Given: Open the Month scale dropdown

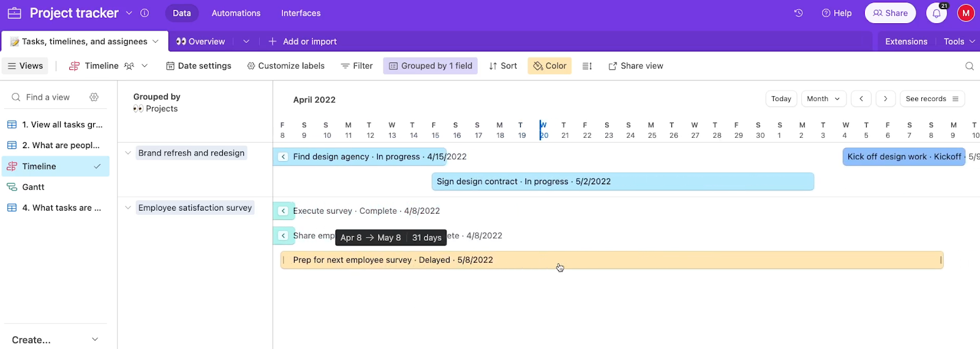Looking at the screenshot, I should 823,99.
